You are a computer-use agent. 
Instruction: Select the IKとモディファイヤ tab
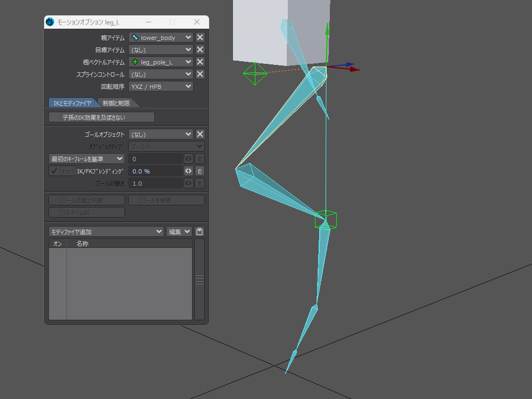[72, 103]
